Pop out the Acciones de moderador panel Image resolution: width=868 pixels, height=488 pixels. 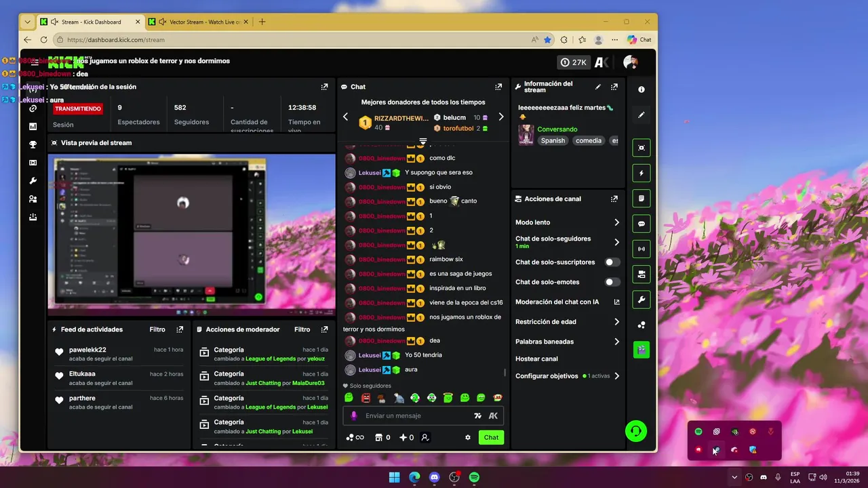pos(324,329)
